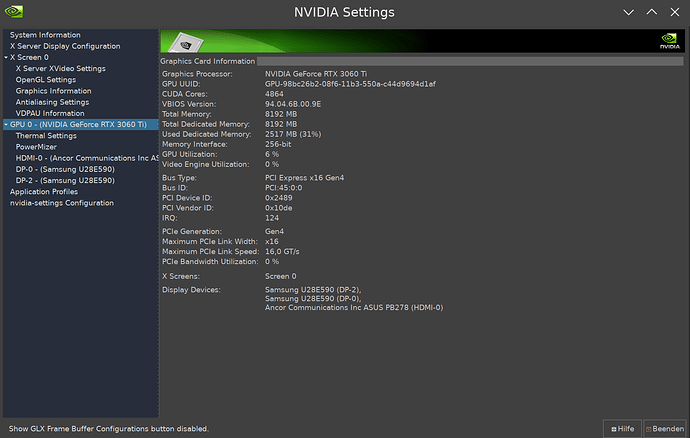This screenshot has width=690, height=438.
Task: Click the Beenden quit button
Action: point(665,429)
